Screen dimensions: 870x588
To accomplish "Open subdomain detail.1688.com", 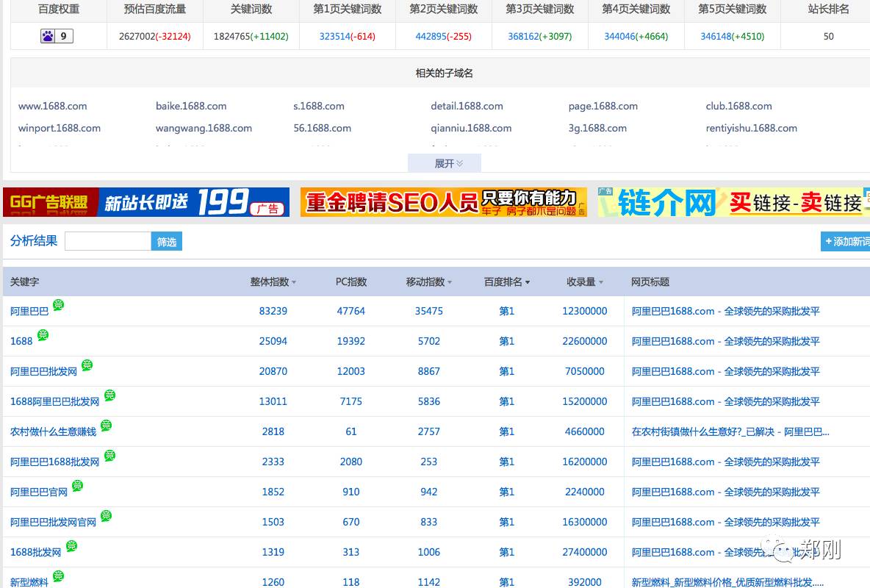I will 467,106.
